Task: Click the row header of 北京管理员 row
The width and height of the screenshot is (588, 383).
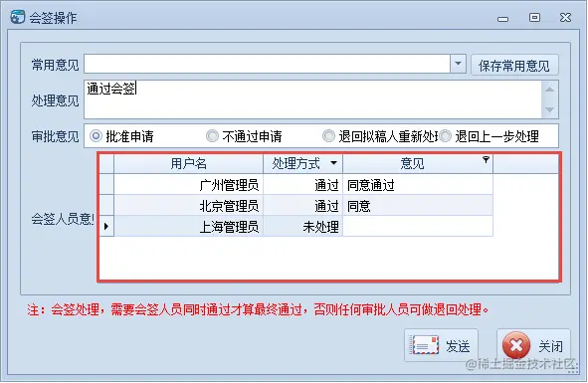Action: (106, 206)
